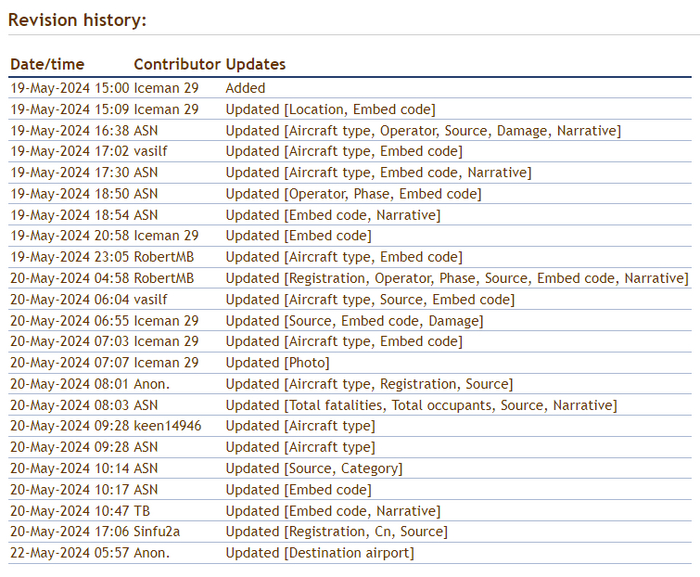The width and height of the screenshot is (700, 577).
Task: Click 'Updated [Destination airport]' entry
Action: (x=319, y=553)
